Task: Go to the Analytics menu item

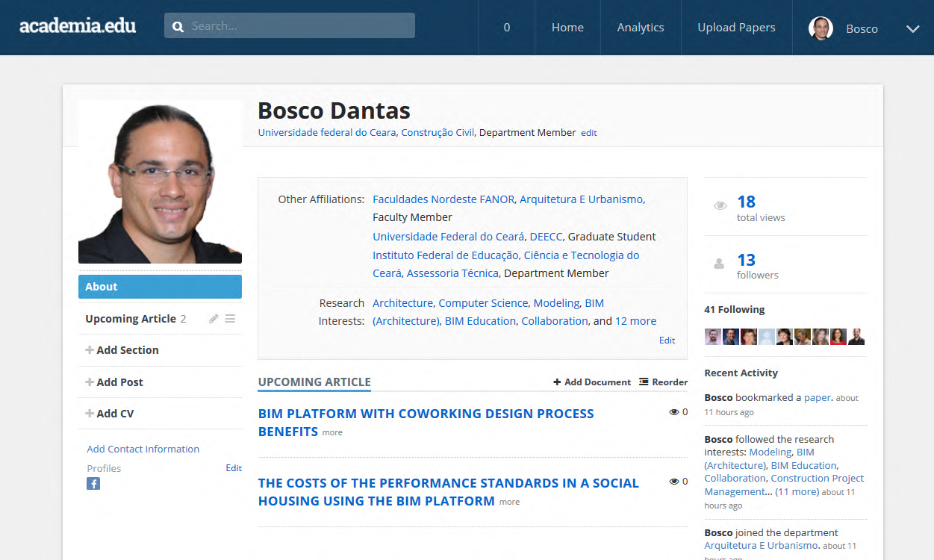Action: coord(640,28)
